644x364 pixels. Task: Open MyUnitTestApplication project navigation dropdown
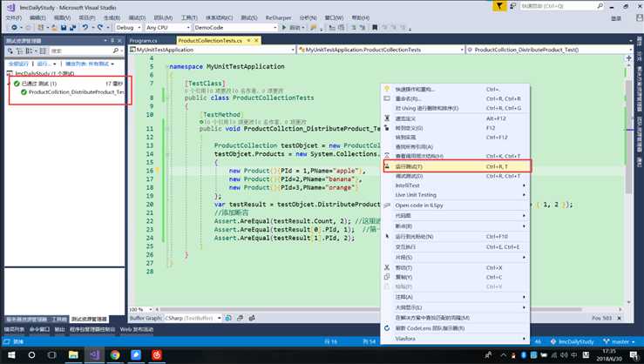(213, 50)
